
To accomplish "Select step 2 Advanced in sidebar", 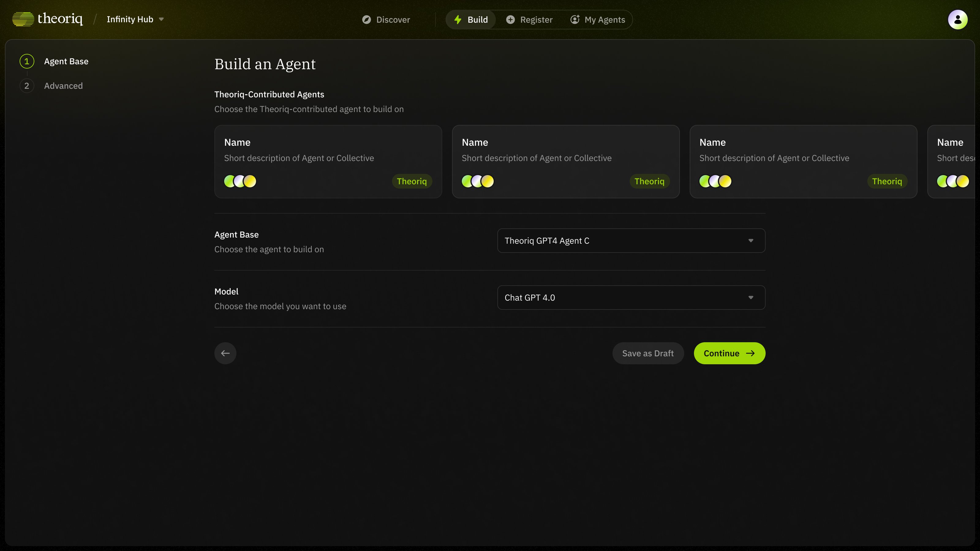I will [x=63, y=86].
